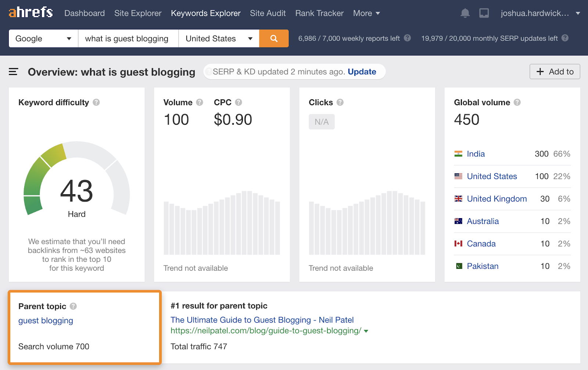Open the device/screen icon in header
The width and height of the screenshot is (588, 370).
click(484, 13)
